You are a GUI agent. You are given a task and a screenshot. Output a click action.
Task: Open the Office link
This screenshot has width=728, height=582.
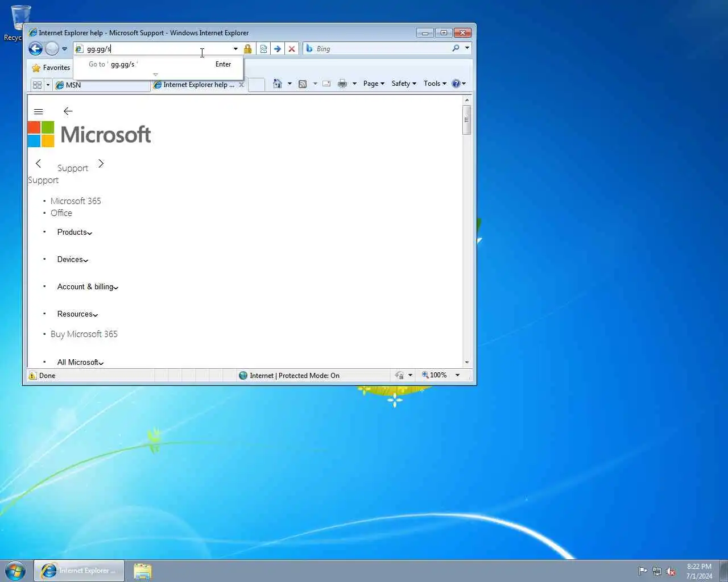61,213
